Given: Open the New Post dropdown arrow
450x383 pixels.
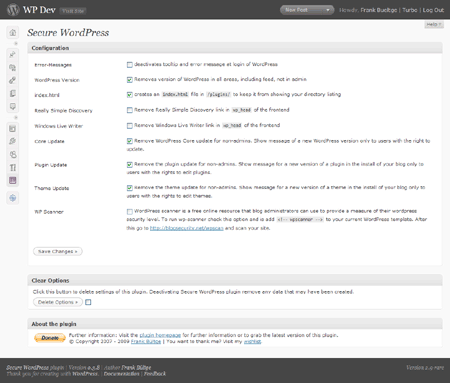Looking at the screenshot, I should tap(328, 10).
